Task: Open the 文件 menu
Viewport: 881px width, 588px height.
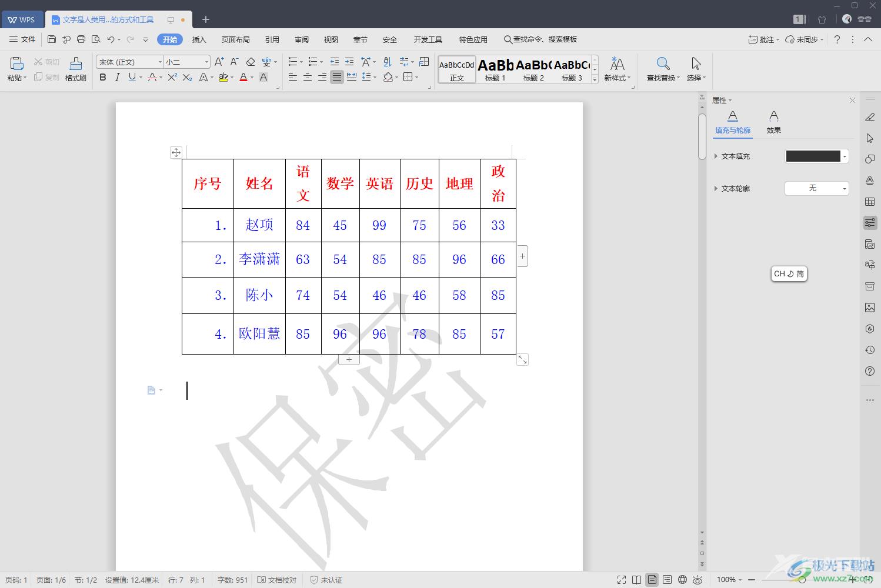Action: [x=22, y=39]
